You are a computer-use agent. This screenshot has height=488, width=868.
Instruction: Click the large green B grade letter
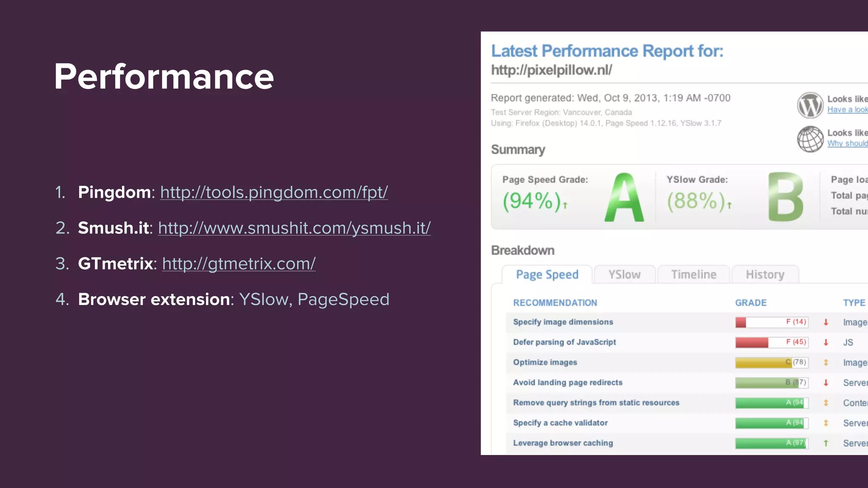[786, 197]
